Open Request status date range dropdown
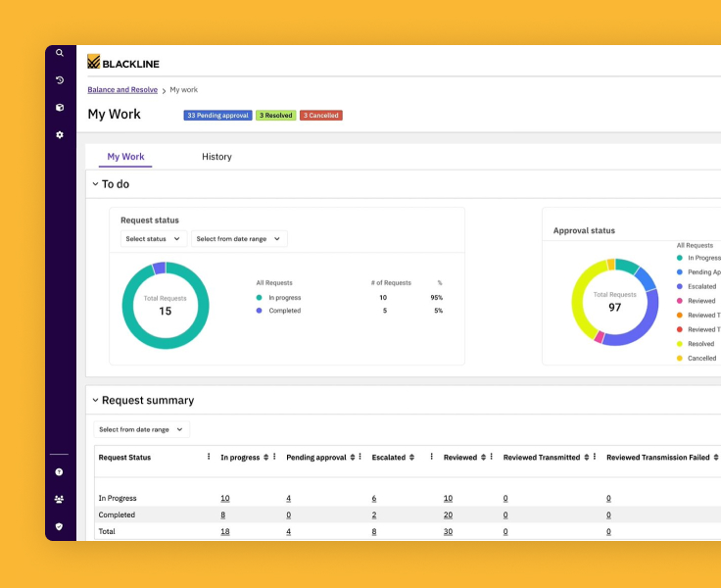721x588 pixels. coord(239,239)
